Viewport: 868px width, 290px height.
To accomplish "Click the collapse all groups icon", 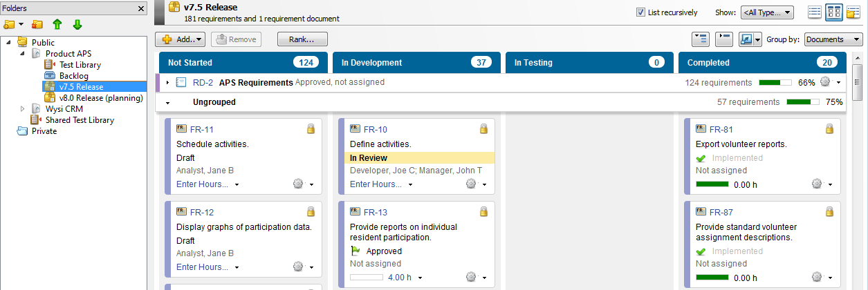I will [723, 39].
